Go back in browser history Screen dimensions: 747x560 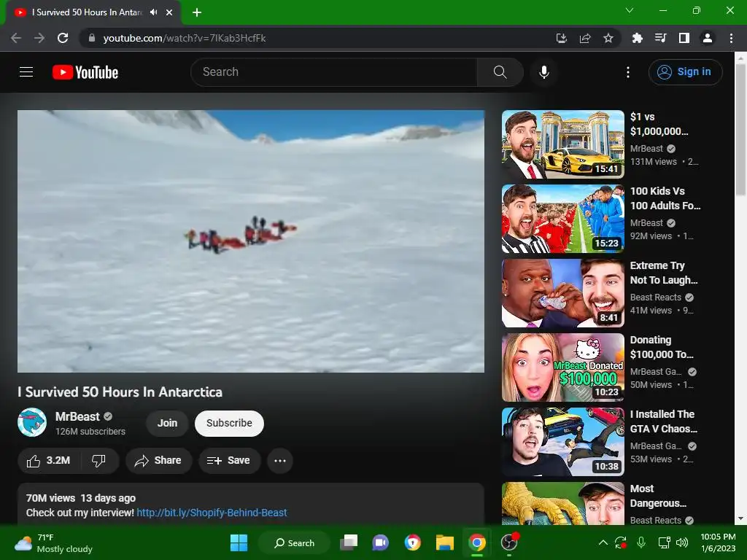(x=16, y=38)
